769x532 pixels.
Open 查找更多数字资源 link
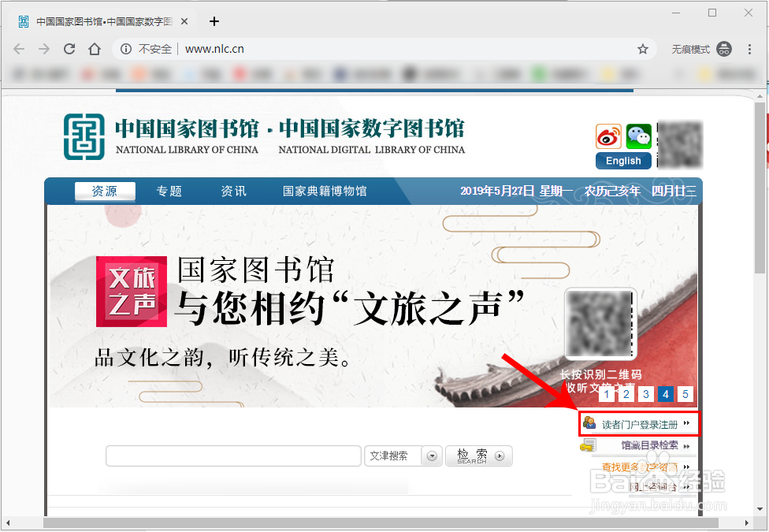640,467
